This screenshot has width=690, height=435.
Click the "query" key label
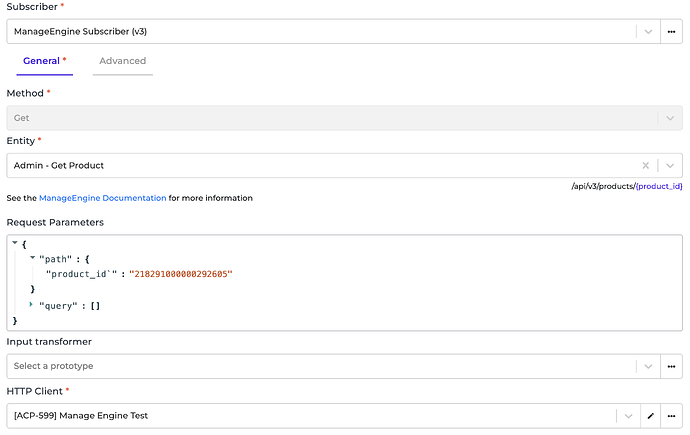click(58, 306)
